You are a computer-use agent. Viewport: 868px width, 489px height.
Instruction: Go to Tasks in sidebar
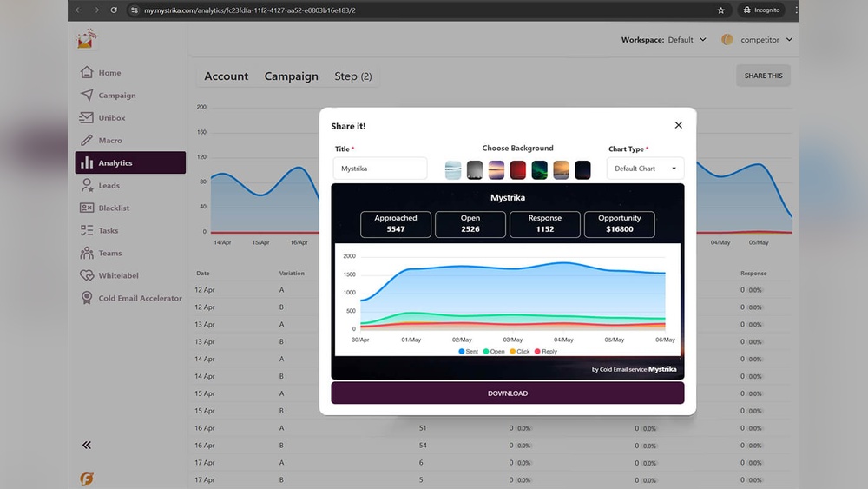(x=108, y=231)
